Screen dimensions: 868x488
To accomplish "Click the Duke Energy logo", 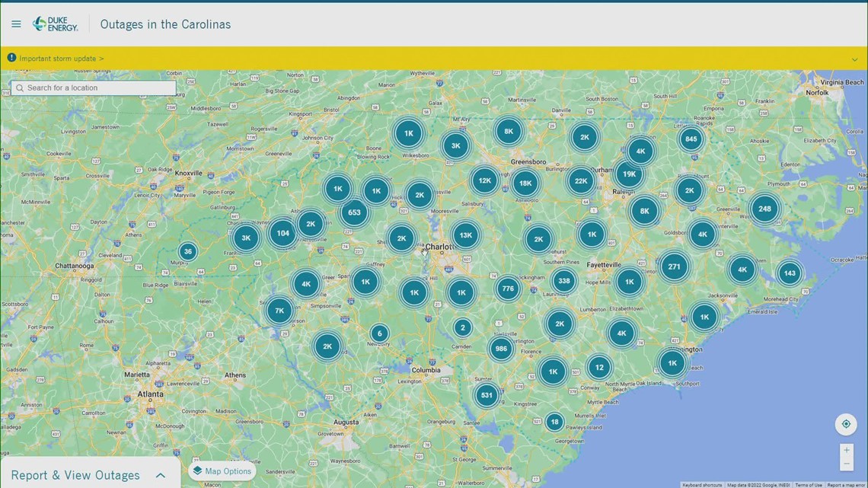I will (x=55, y=23).
